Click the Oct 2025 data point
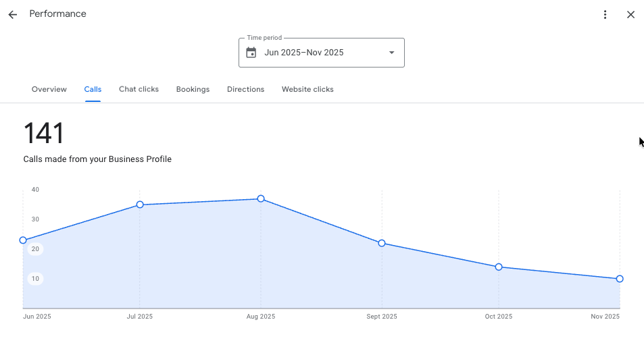This screenshot has width=644, height=349. (x=499, y=267)
